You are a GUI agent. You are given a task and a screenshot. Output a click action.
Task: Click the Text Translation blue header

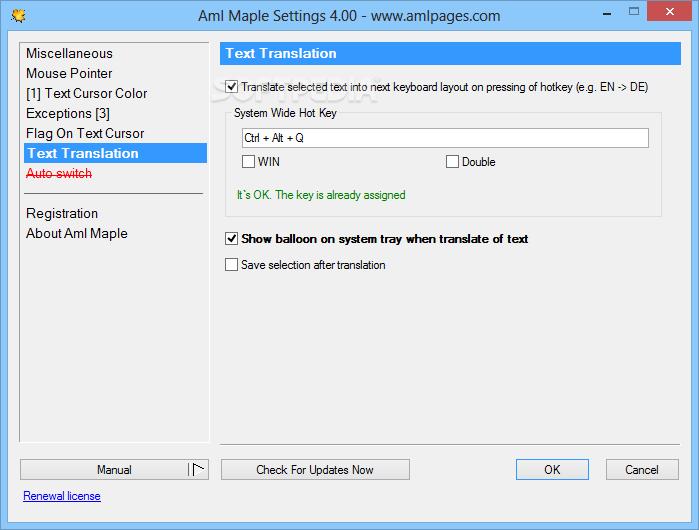coord(450,53)
